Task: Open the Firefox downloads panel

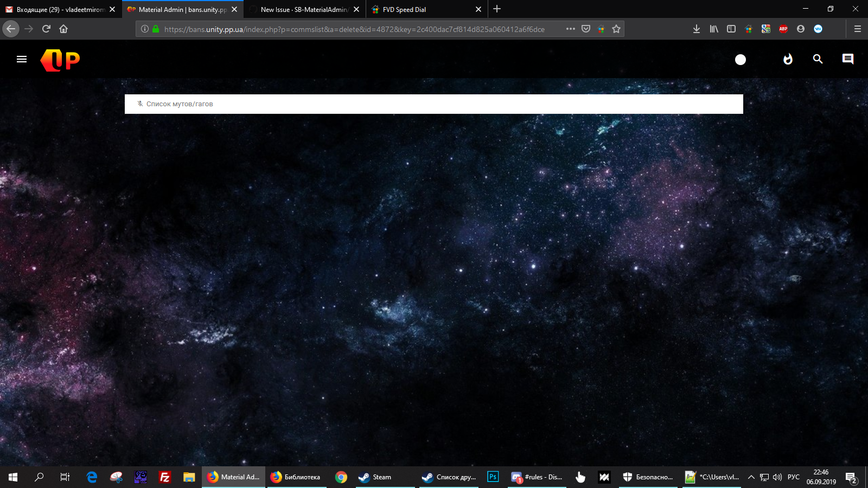Action: click(697, 29)
